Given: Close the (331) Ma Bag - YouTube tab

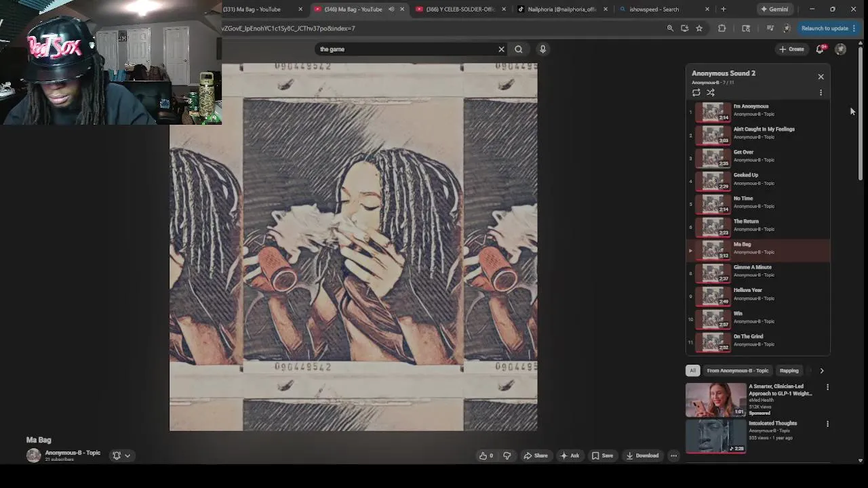Looking at the screenshot, I should point(300,9).
